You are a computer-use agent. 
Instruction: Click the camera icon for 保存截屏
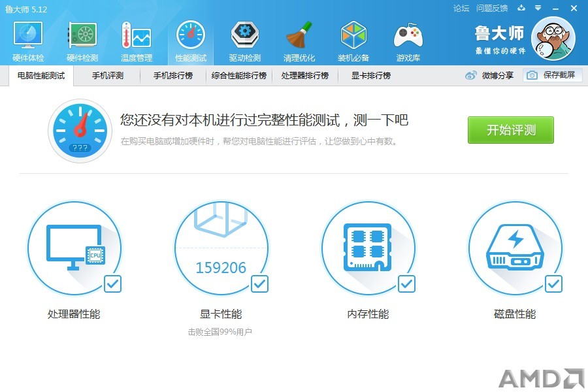click(532, 75)
